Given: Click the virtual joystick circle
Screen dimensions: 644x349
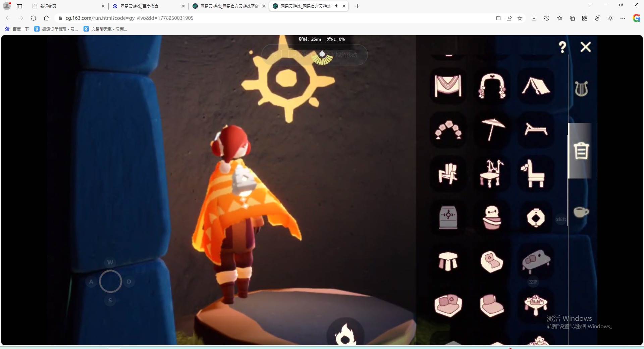Looking at the screenshot, I should [110, 281].
